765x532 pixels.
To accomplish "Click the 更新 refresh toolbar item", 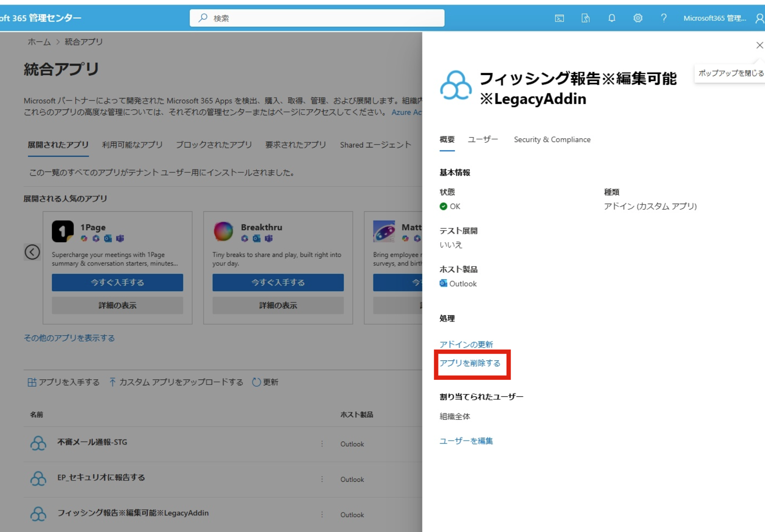I will click(x=265, y=382).
